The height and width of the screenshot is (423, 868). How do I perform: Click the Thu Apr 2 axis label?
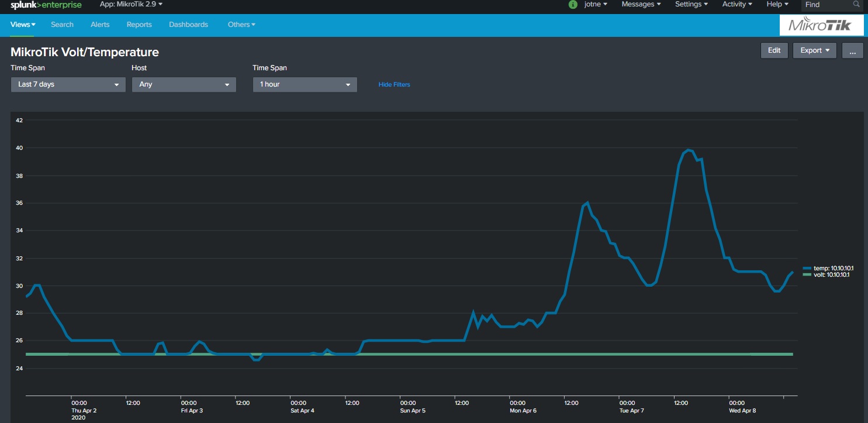click(84, 411)
